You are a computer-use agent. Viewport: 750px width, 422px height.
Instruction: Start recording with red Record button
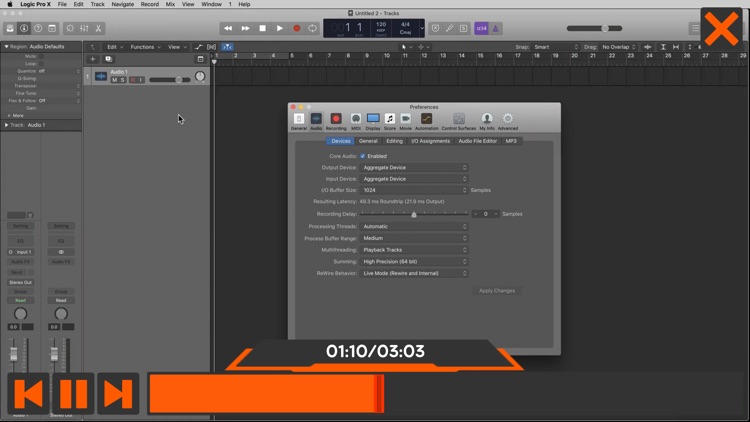point(297,28)
